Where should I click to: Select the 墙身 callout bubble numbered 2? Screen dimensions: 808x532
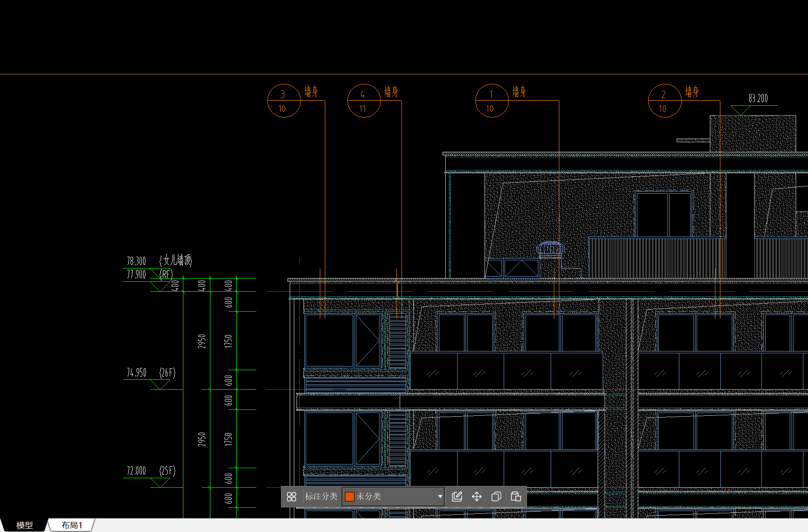(665, 101)
